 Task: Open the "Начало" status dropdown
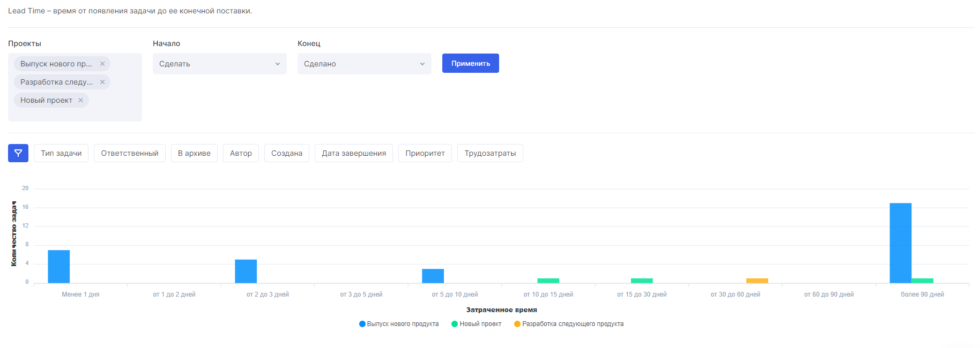(219, 64)
